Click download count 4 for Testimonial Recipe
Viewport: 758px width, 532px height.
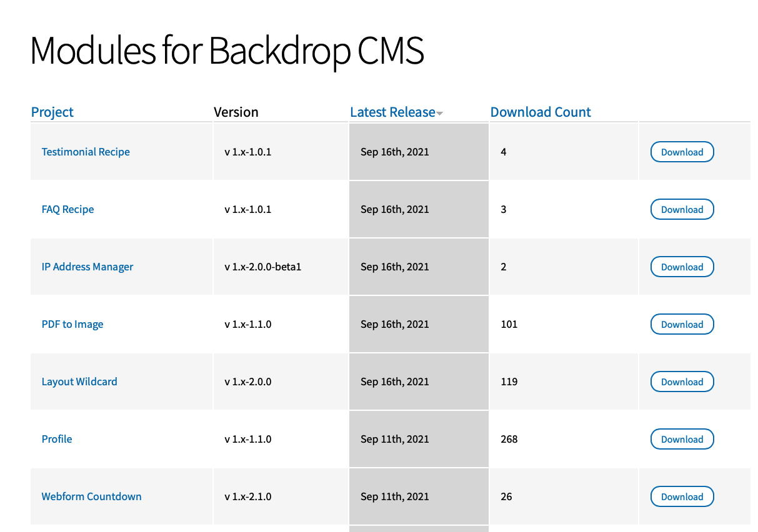pyautogui.click(x=504, y=152)
